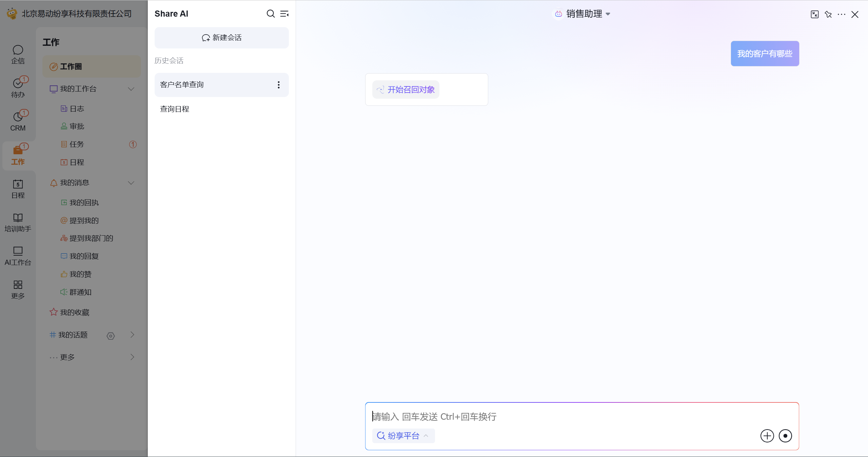Screen dimensions: 868x457
Task: Open the 查询日程 history conversation
Action: [x=175, y=109]
